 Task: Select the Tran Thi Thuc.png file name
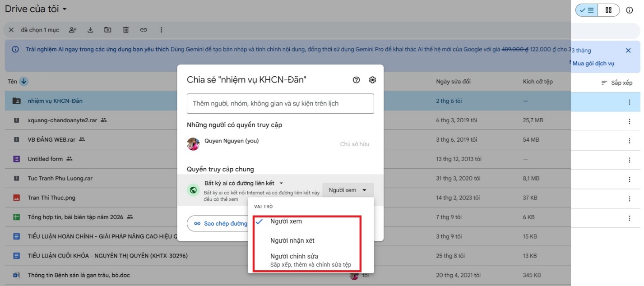point(51,198)
